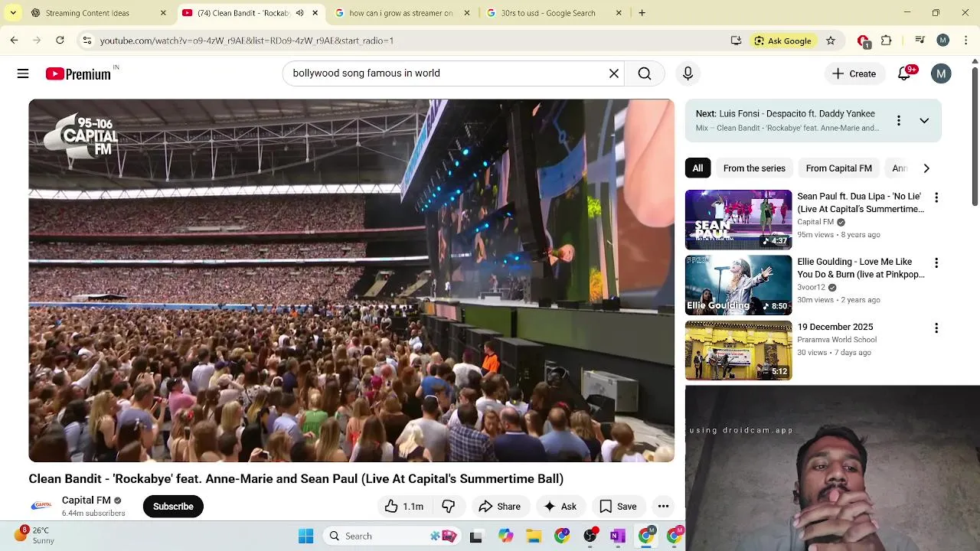Open OBS Studio from taskbar
The height and width of the screenshot is (551, 980).
point(590,536)
